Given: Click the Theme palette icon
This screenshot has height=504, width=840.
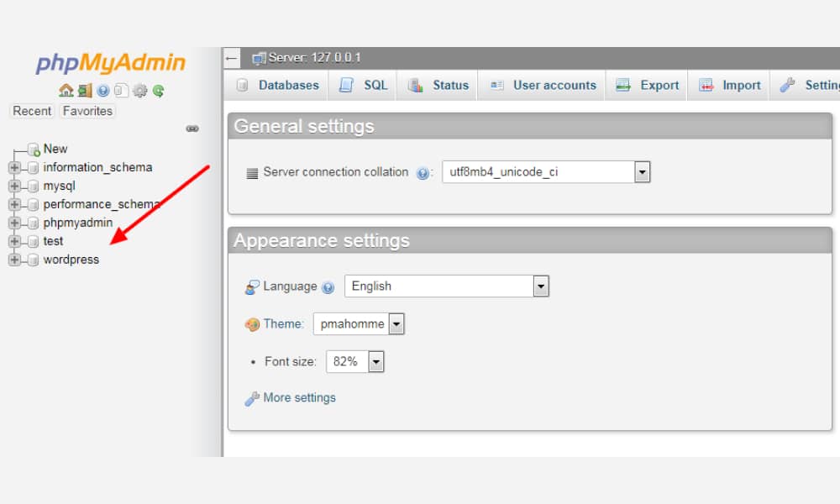Looking at the screenshot, I should pos(252,324).
